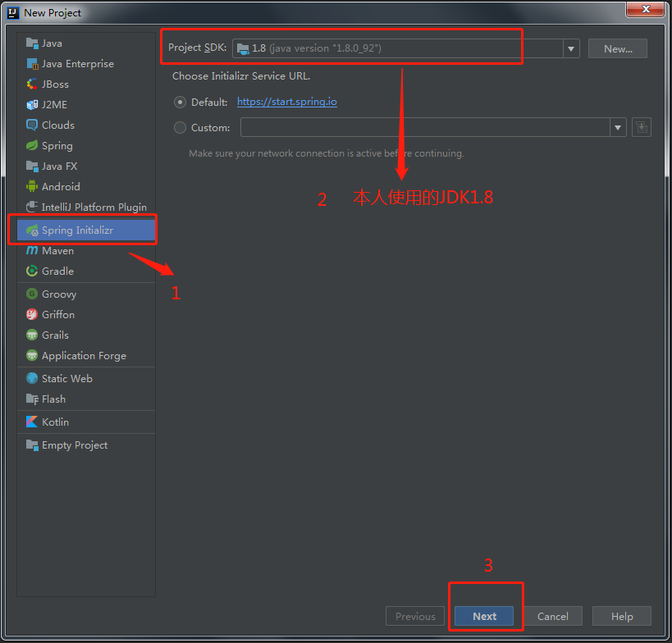This screenshot has height=643, width=672.
Task: Select the Grails icon
Action: click(32, 335)
